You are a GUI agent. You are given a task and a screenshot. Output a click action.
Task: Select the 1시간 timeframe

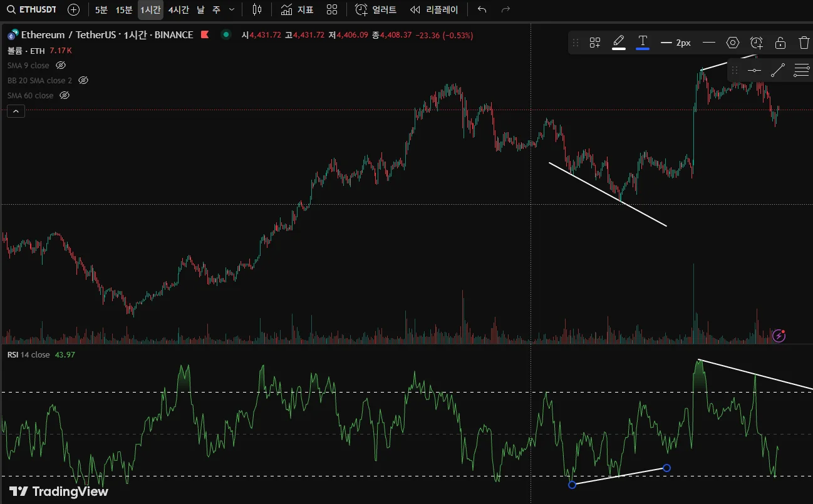pos(150,10)
